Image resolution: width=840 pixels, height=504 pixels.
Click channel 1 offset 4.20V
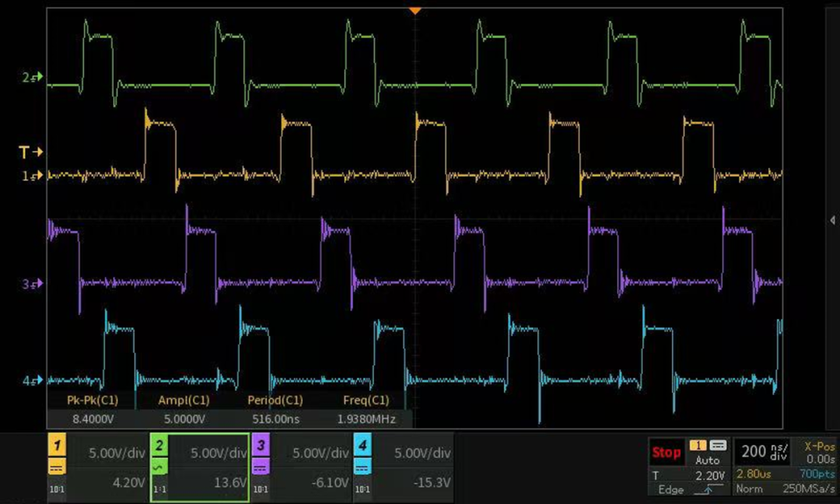tap(128, 482)
